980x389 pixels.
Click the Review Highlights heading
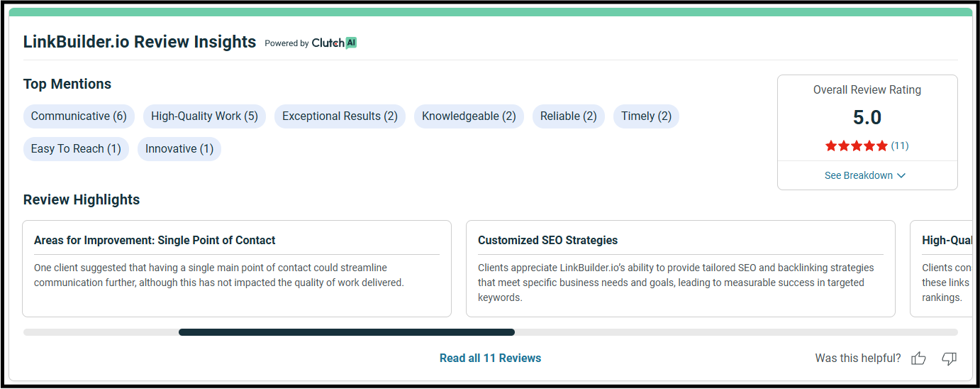pyautogui.click(x=82, y=199)
